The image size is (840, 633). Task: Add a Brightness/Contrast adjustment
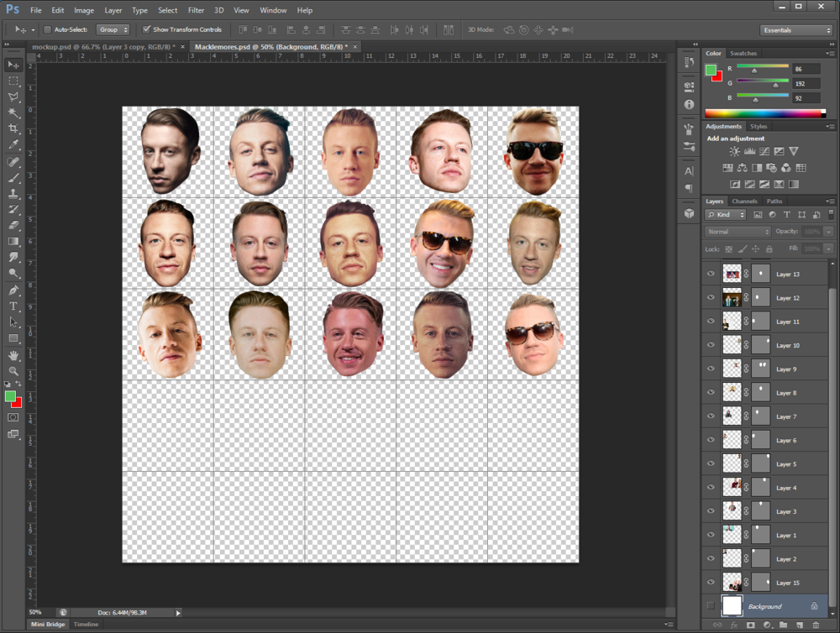pyautogui.click(x=735, y=151)
